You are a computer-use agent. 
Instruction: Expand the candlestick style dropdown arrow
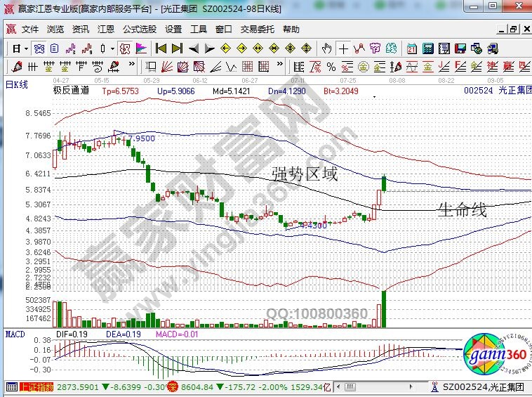click(112, 49)
